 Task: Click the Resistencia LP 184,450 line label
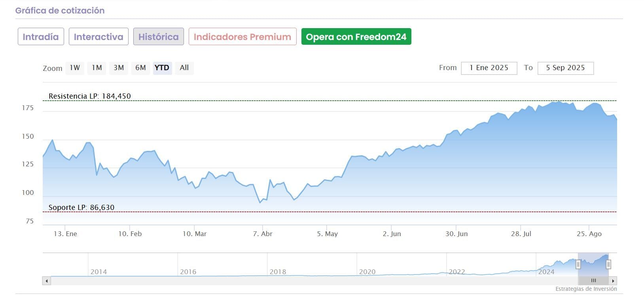click(89, 96)
